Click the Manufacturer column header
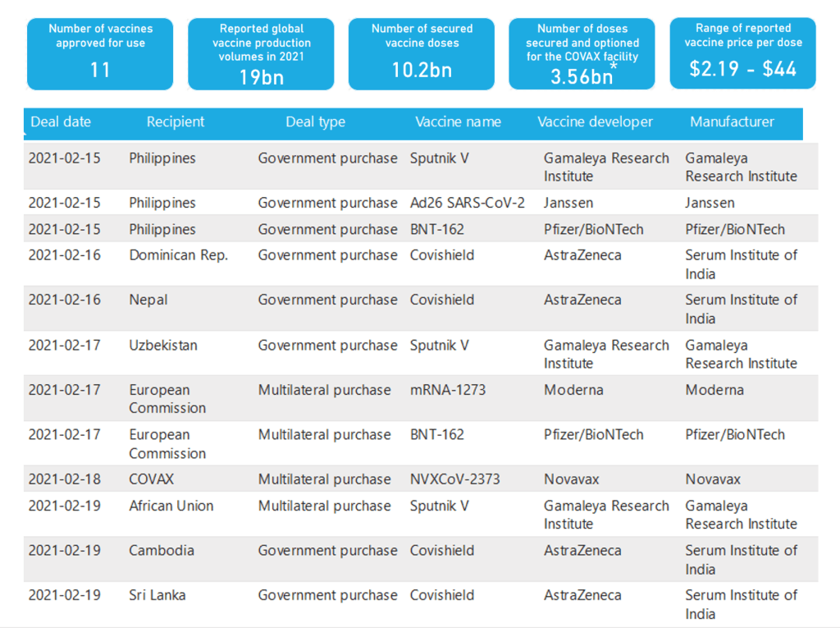This screenshot has width=840, height=628. click(x=732, y=122)
